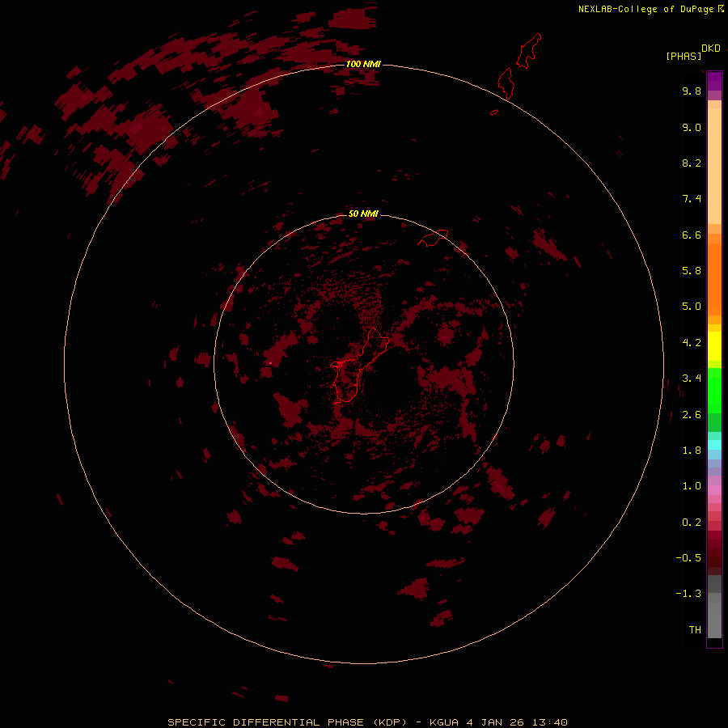Select the 8.2 scale value
The width and height of the screenshot is (728, 728).
click(x=692, y=163)
